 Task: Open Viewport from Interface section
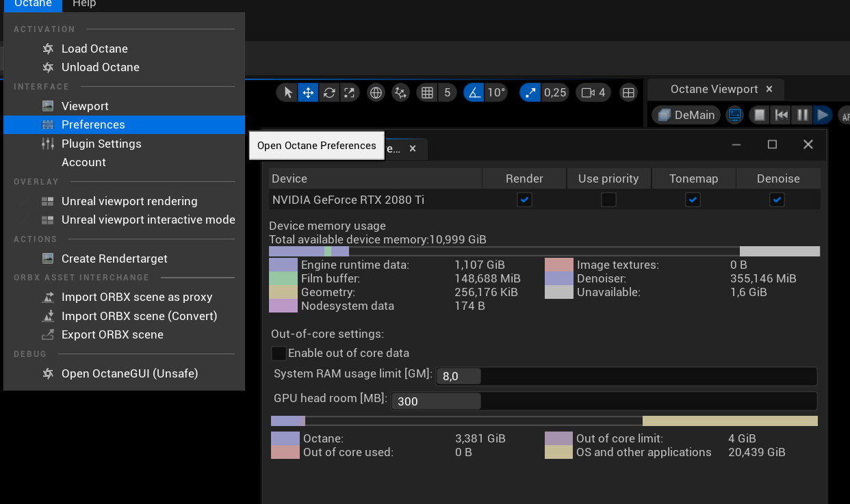click(85, 106)
